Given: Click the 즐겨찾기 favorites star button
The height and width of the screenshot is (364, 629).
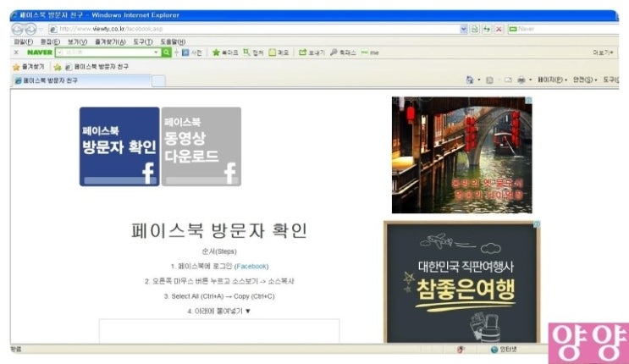Looking at the screenshot, I should coord(29,67).
